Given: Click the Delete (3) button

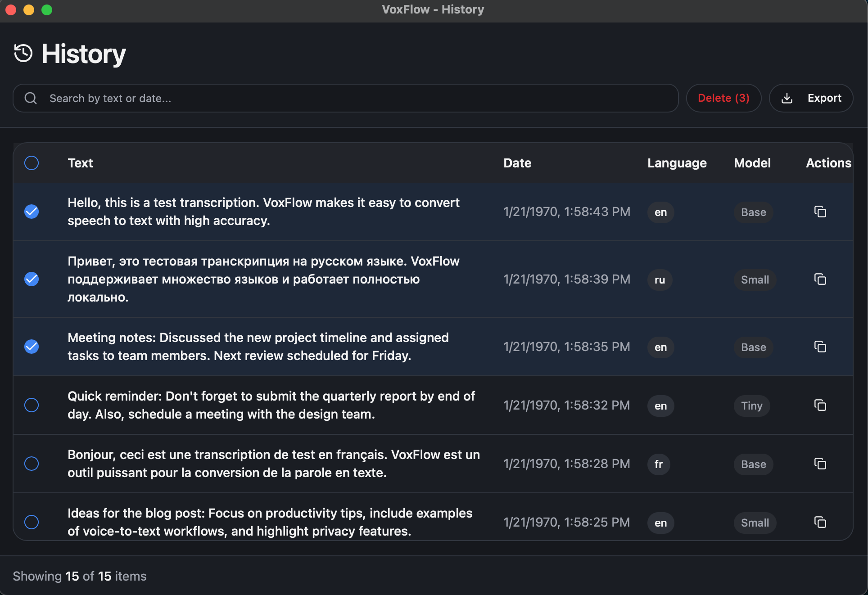Looking at the screenshot, I should click(x=723, y=98).
